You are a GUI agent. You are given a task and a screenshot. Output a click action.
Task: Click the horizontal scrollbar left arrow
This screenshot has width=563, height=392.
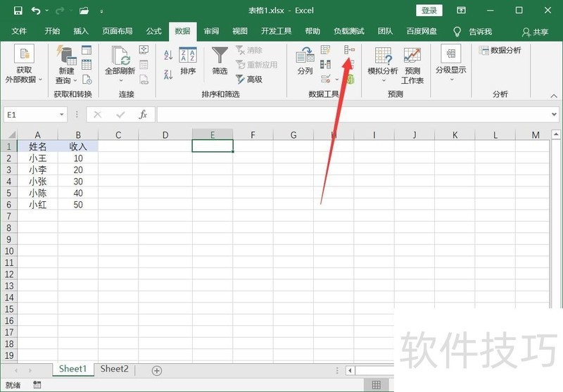pos(350,370)
